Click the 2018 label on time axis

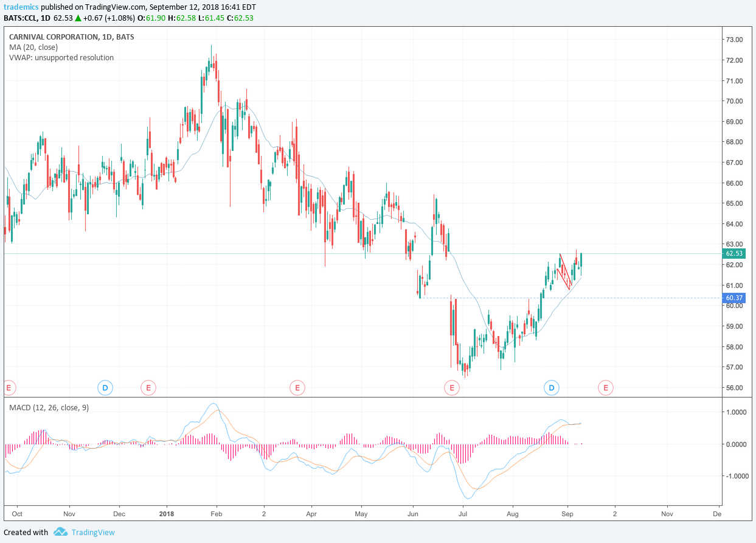(x=166, y=514)
